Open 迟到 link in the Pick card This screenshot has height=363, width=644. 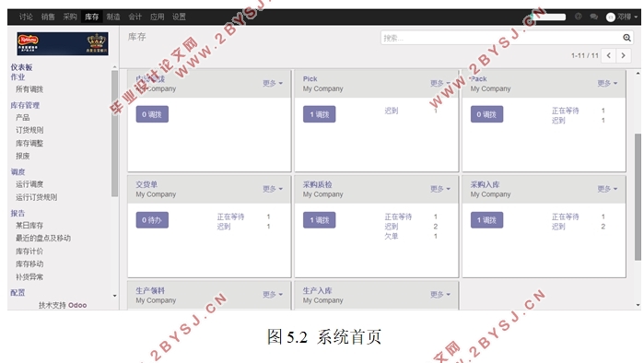[x=392, y=111]
